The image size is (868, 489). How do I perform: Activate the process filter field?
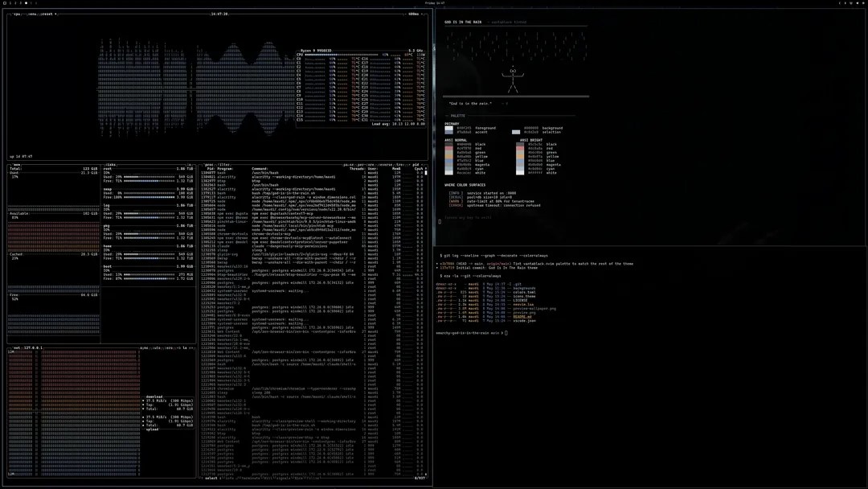(223, 165)
